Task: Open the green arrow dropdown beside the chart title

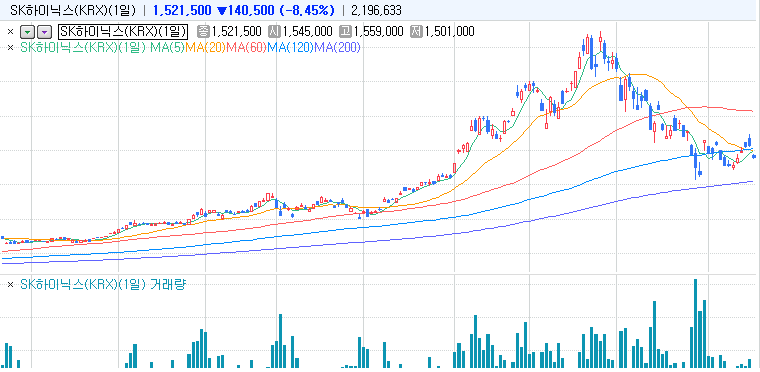Action: pyautogui.click(x=28, y=32)
